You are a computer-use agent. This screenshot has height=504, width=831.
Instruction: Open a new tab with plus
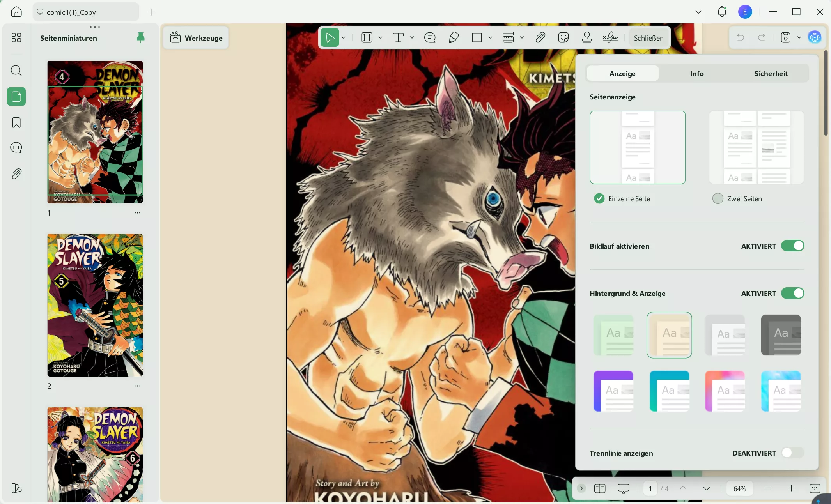tap(151, 12)
